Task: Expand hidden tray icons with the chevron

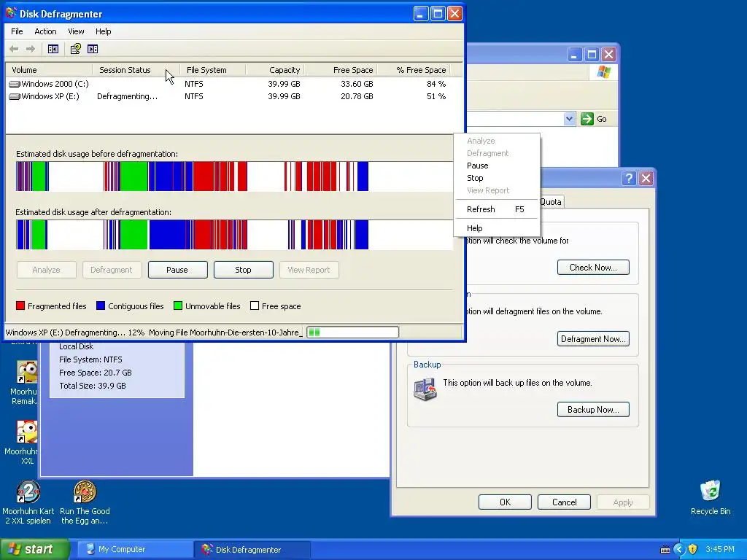Action: click(x=679, y=549)
